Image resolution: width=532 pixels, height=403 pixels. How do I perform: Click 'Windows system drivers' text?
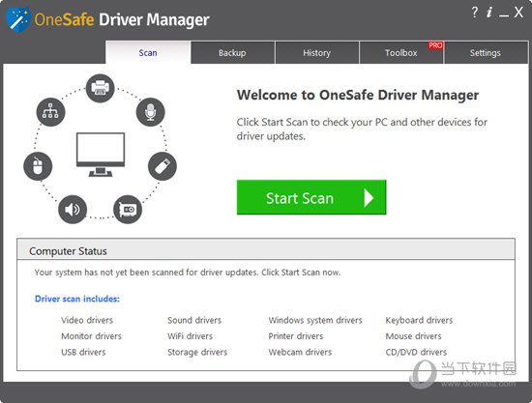coord(315,320)
